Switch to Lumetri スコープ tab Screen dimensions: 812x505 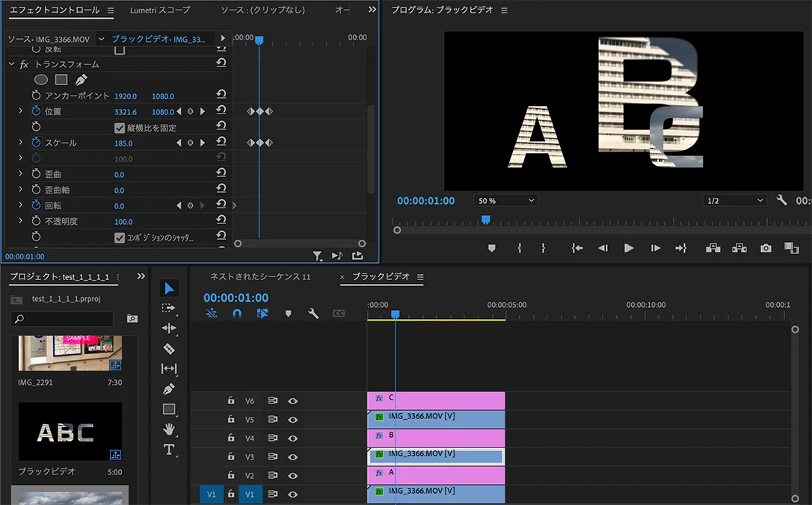tap(159, 10)
